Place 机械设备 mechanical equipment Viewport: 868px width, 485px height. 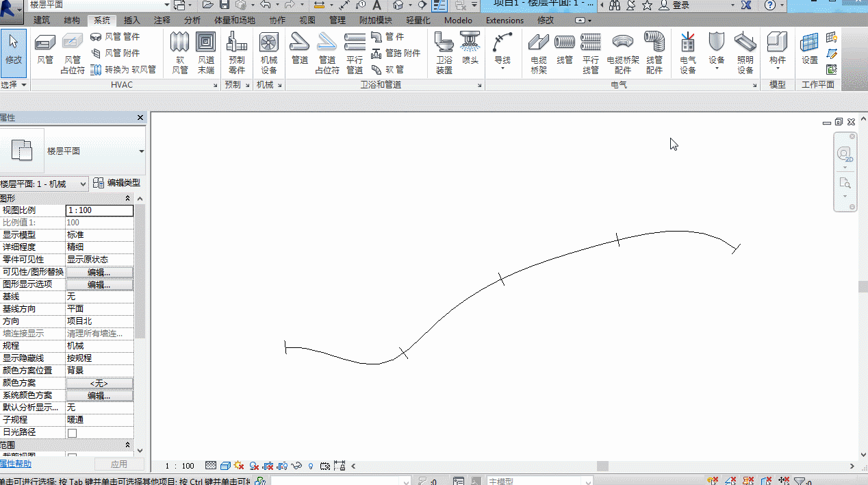pos(269,53)
